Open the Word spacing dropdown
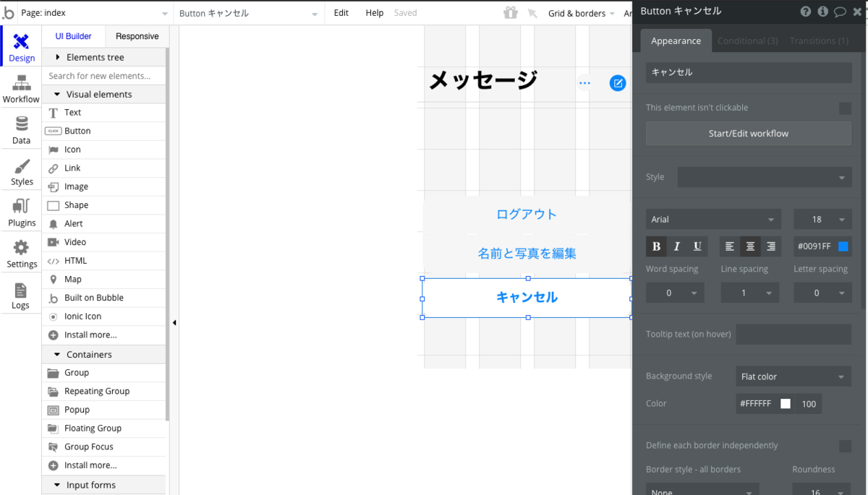Screen dimensions: 868x495 pos(675,293)
